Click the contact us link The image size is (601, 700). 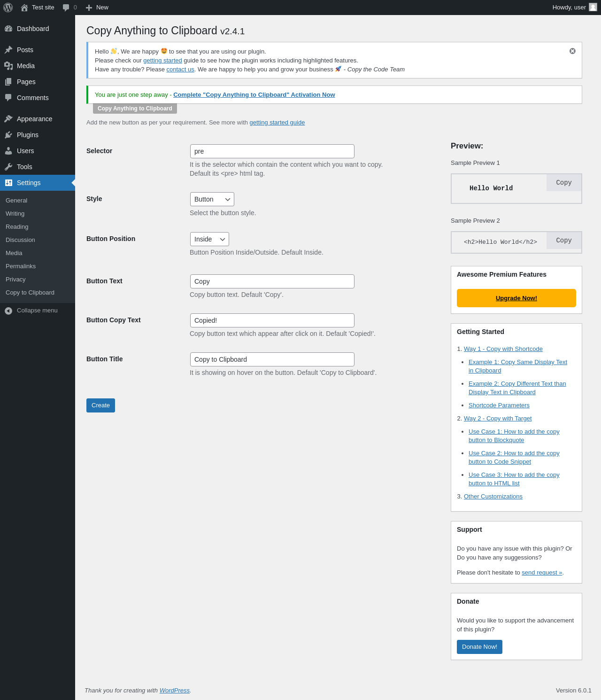click(180, 70)
